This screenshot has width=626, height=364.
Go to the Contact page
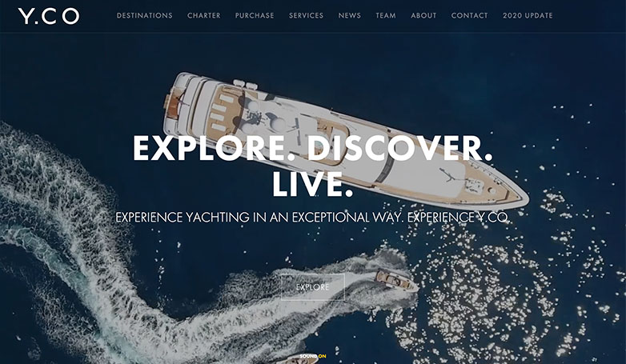(469, 15)
